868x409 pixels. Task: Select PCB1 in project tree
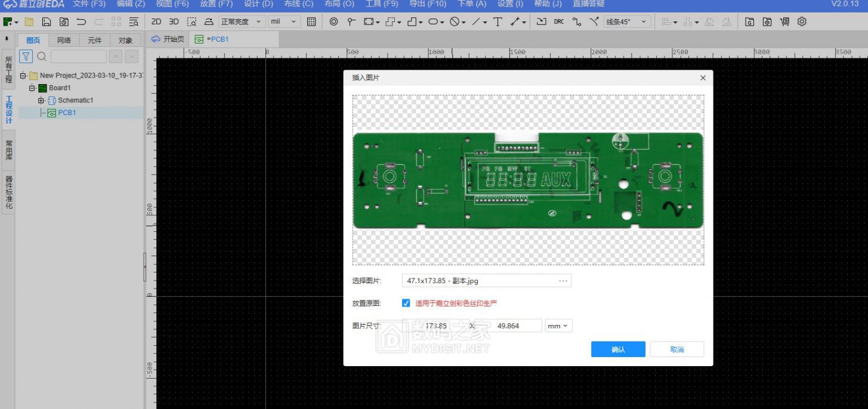67,113
